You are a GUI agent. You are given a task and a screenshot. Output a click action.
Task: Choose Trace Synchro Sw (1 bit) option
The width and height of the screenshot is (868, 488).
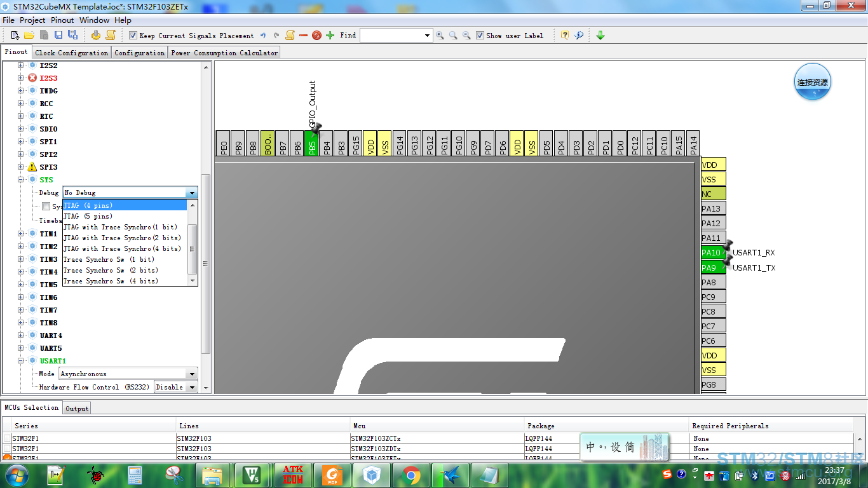click(x=125, y=259)
